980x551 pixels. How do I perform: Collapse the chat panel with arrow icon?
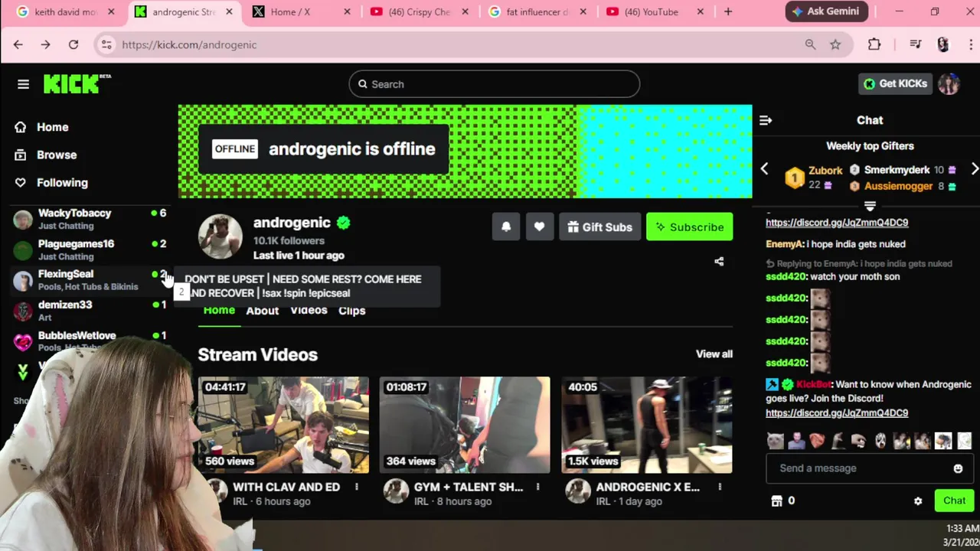766,120
